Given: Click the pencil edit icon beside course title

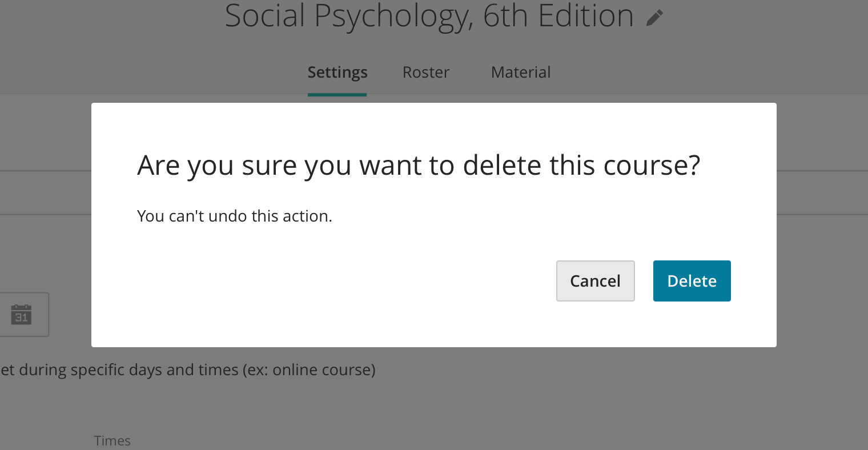Looking at the screenshot, I should pyautogui.click(x=654, y=18).
